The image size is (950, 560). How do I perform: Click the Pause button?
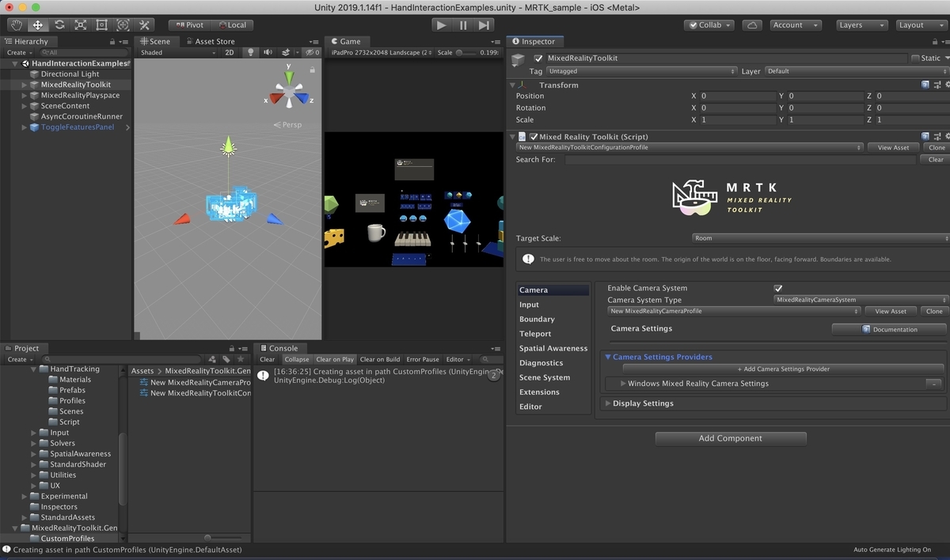[x=463, y=25]
